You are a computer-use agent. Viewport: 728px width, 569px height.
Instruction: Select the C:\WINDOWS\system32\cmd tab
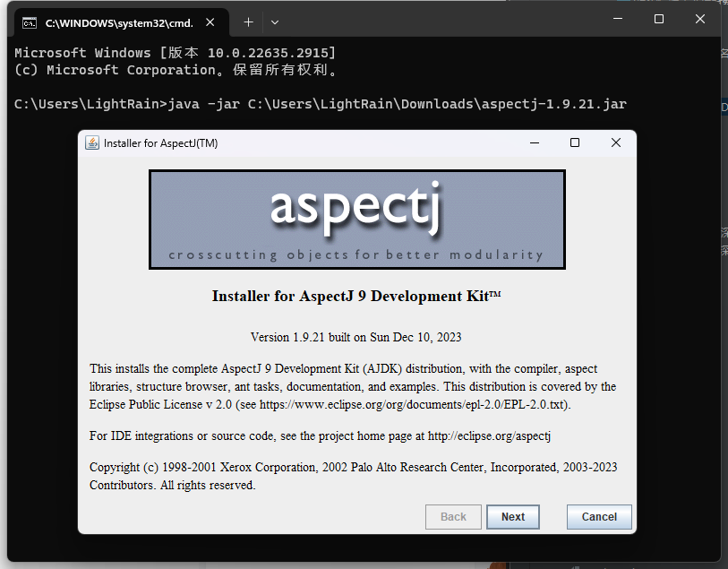click(116, 22)
